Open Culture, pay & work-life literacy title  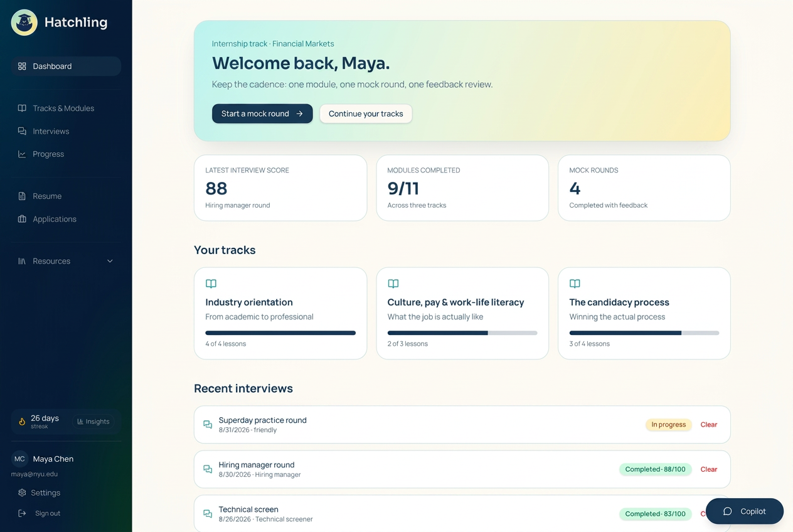point(455,302)
